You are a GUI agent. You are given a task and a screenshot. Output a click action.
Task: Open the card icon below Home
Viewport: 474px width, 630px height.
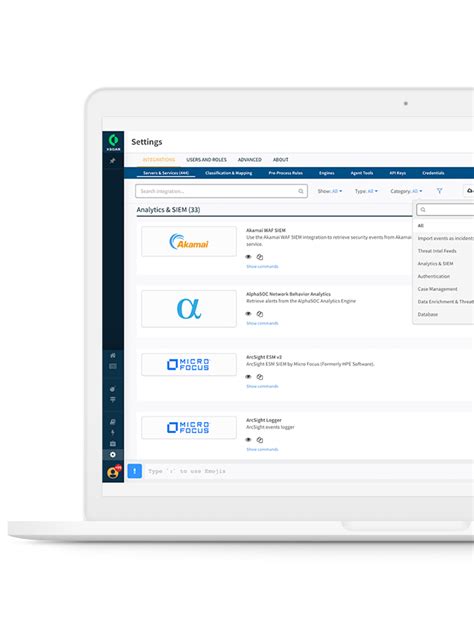click(x=113, y=366)
